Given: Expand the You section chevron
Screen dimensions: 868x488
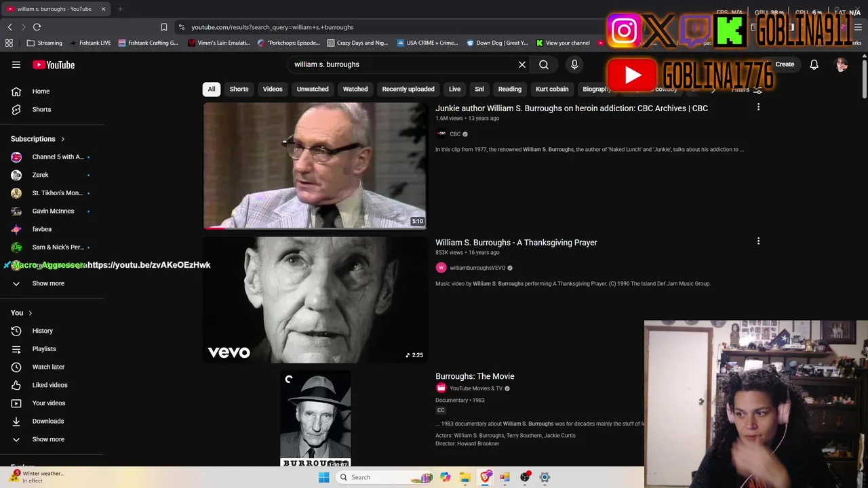Looking at the screenshot, I should tap(30, 313).
